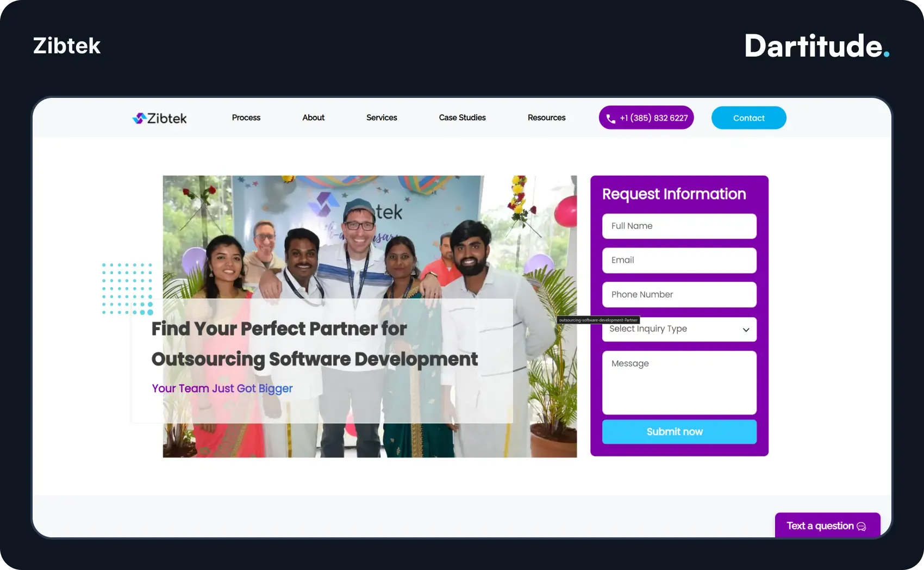Open the Text a question chat button
Screen dimensions: 924x570
827,525
